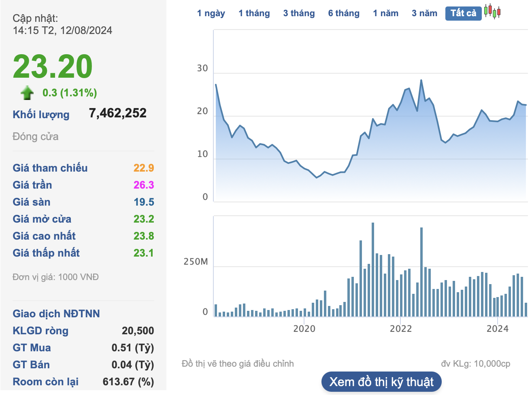Screen dimensions: 532x395
Task: Click the 'GT Mua' label
Action: [x=32, y=348]
